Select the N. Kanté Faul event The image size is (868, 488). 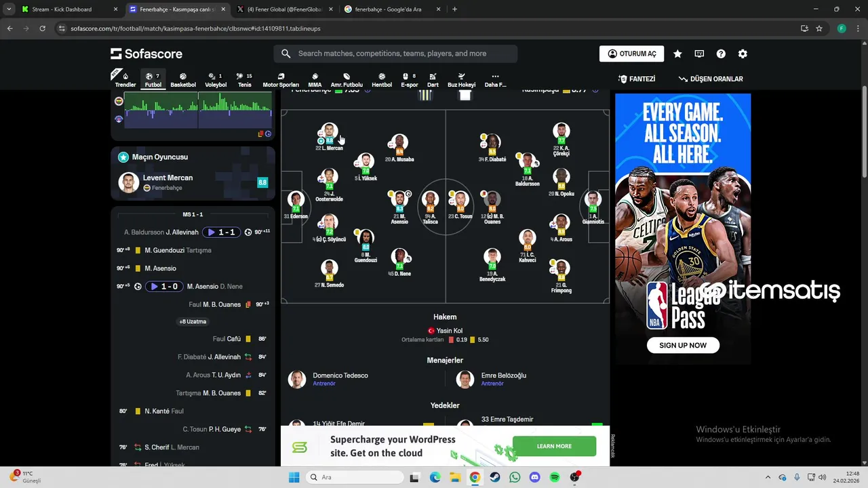pyautogui.click(x=193, y=411)
